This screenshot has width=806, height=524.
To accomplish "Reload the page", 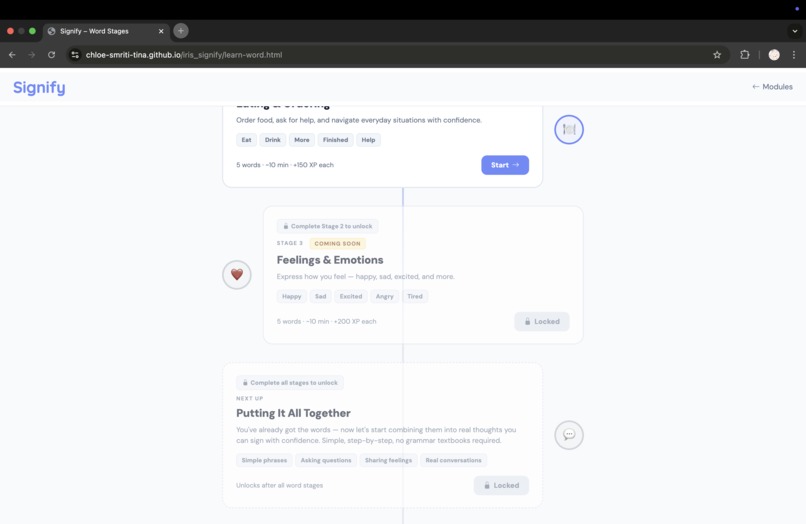I will pos(51,55).
